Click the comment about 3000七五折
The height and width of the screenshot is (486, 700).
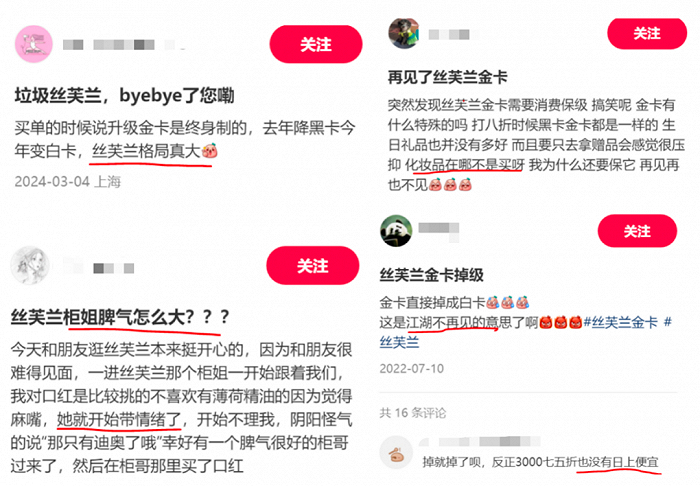click(x=541, y=462)
